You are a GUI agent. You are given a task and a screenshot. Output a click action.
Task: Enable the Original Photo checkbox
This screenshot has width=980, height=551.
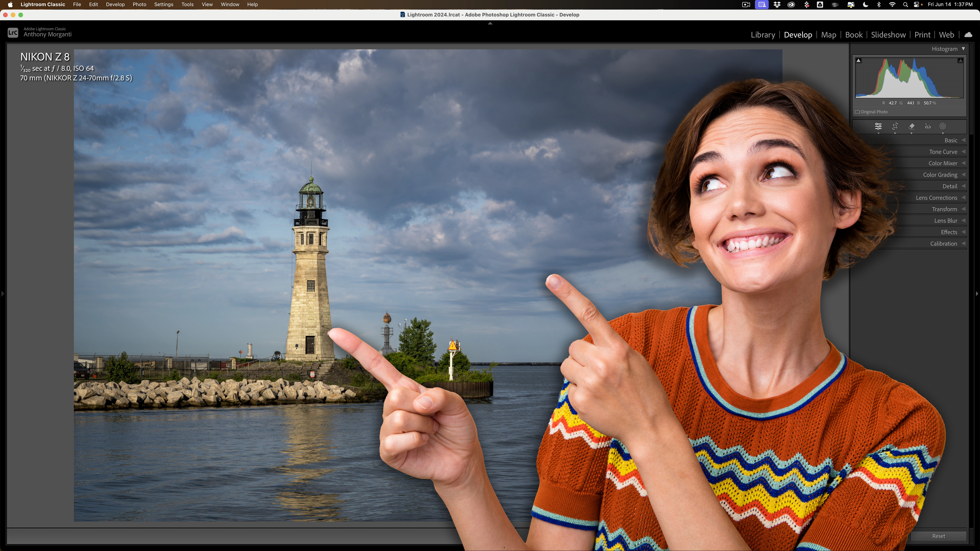(x=857, y=112)
